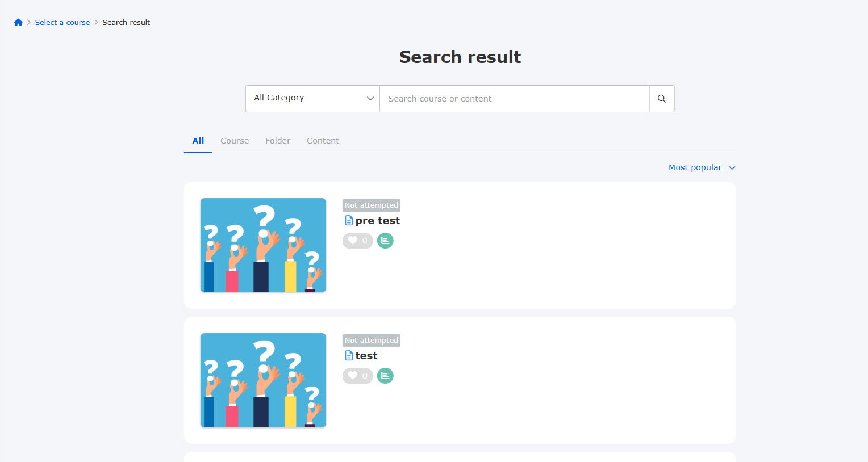Click 'Not attempted' badge on 'pre test'

click(372, 205)
